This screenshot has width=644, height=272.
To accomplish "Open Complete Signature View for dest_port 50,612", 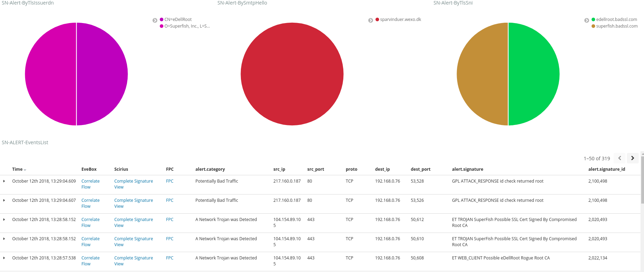I will pyautogui.click(x=134, y=222).
